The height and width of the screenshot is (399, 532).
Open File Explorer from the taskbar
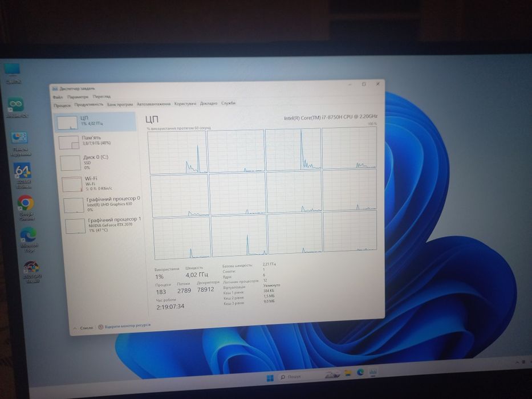click(348, 373)
